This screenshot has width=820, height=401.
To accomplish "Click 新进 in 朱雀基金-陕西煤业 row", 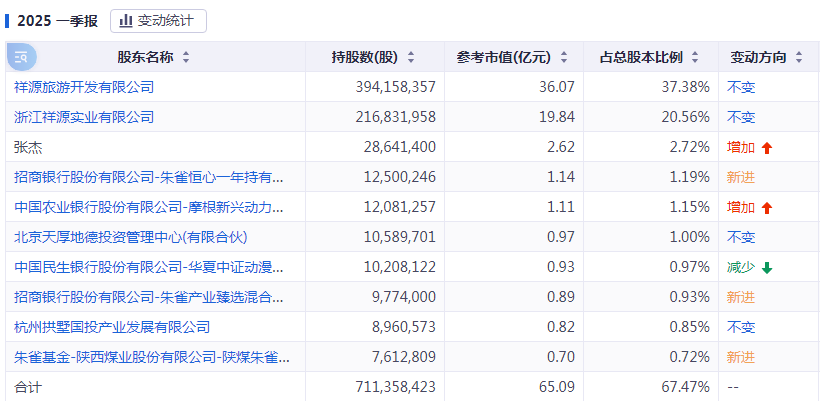I will click(741, 358).
